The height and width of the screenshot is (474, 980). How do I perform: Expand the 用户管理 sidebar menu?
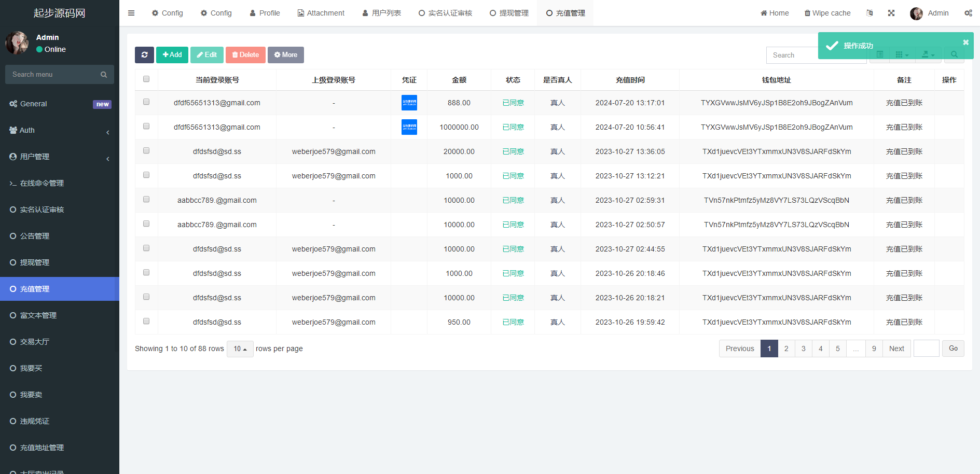tap(60, 157)
